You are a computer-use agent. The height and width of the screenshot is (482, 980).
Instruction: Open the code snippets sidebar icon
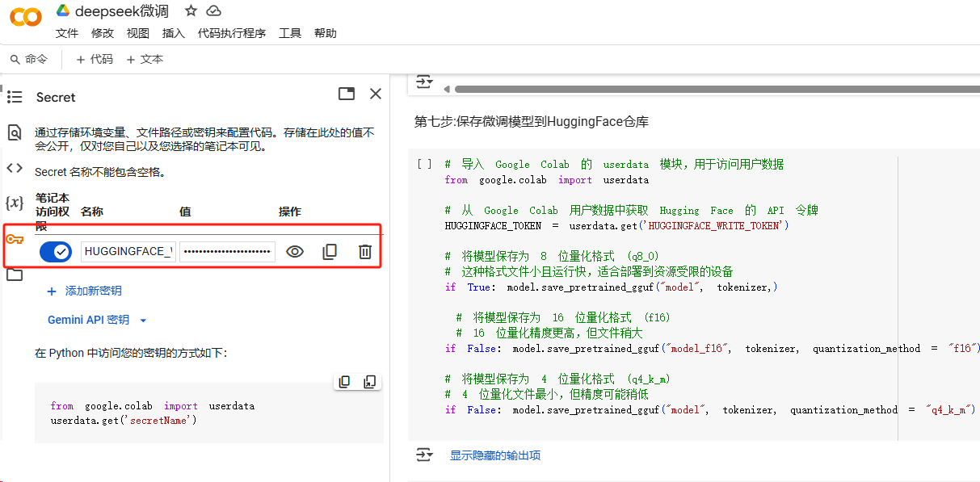point(15,168)
